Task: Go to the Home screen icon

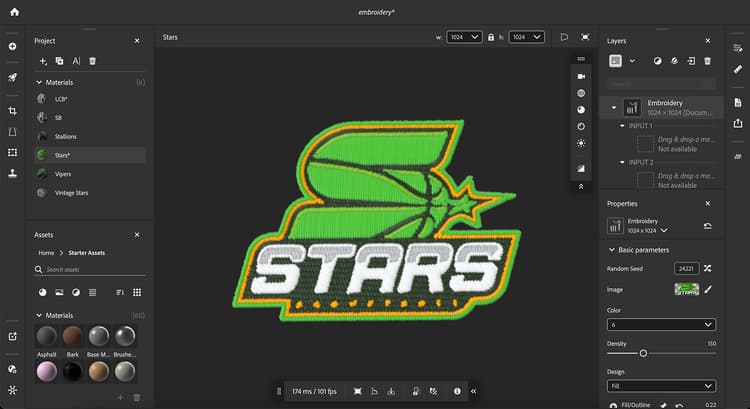Action: click(x=15, y=12)
